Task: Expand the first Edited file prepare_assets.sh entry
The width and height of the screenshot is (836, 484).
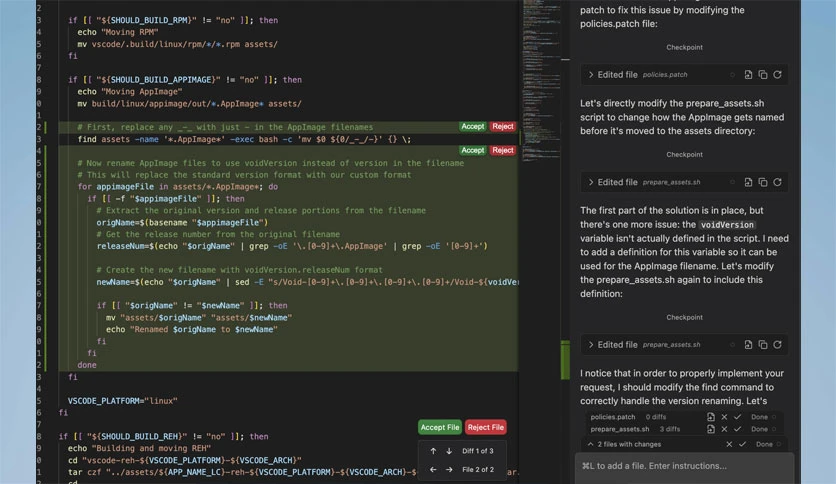Action: tap(591, 182)
